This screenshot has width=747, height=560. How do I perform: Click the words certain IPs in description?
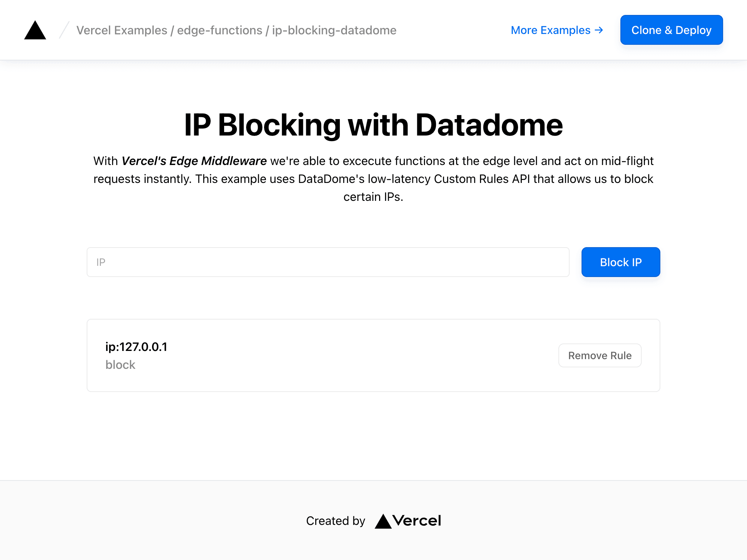373,197
